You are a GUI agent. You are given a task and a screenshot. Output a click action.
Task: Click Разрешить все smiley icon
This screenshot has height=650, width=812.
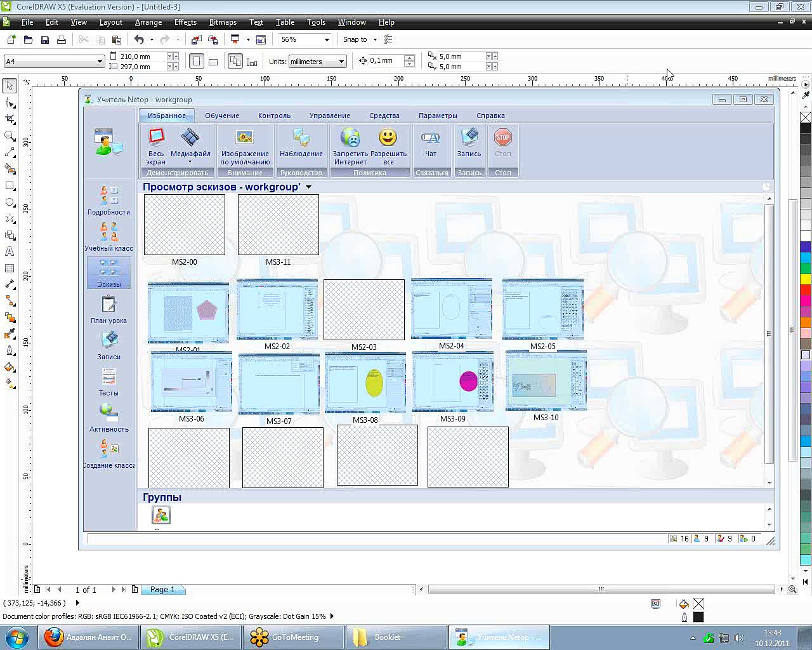388,147
